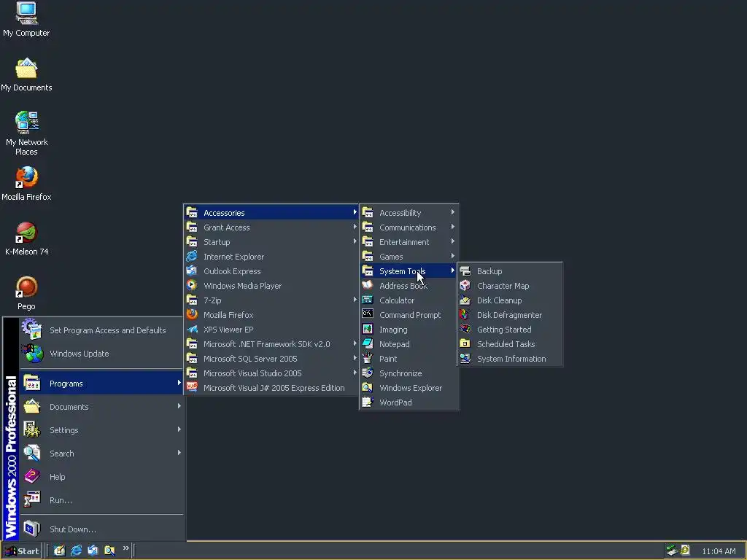Click the Calculator icon in Accessories
The height and width of the screenshot is (560, 747).
(368, 300)
